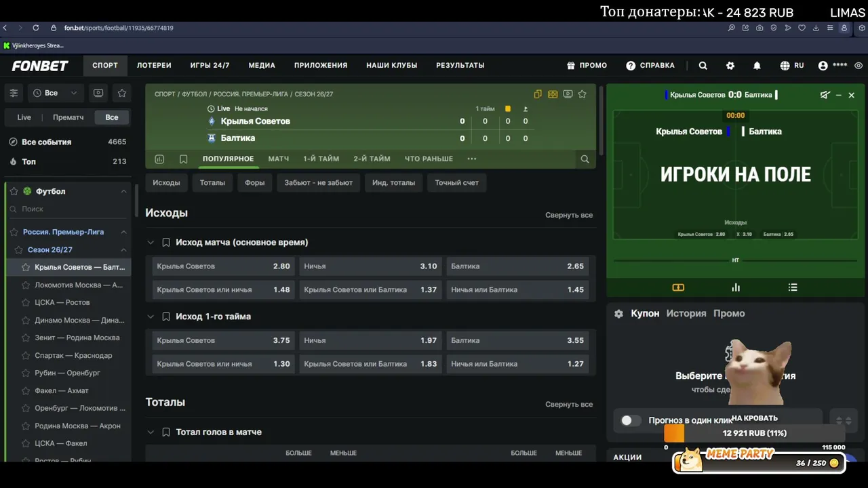Viewport: 868px width, 488px height.
Task: Favorite the Сезон 26/27 star
Action: click(x=19, y=250)
